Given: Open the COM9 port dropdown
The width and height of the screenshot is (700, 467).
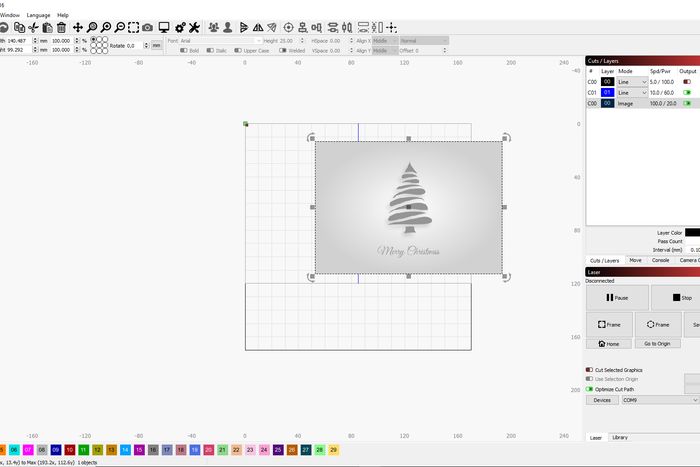Looking at the screenshot, I should point(658,400).
